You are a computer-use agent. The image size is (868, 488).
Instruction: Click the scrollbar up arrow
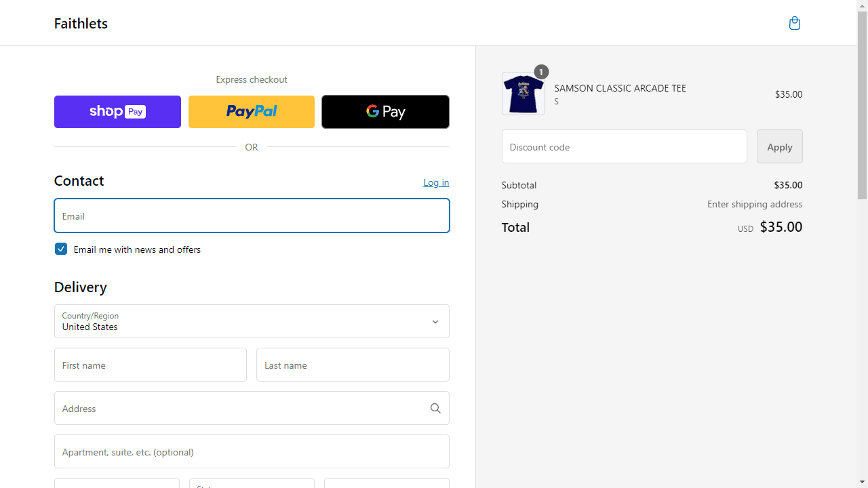(863, 5)
